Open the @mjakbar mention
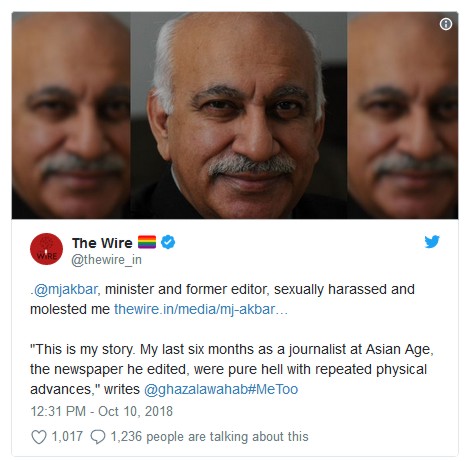The height and width of the screenshot is (462, 468). 66,289
